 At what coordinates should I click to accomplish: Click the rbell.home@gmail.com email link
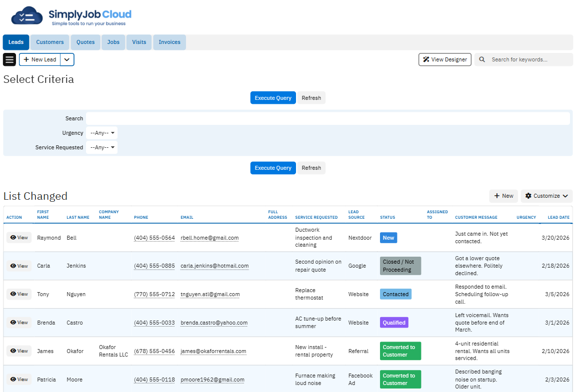209,238
